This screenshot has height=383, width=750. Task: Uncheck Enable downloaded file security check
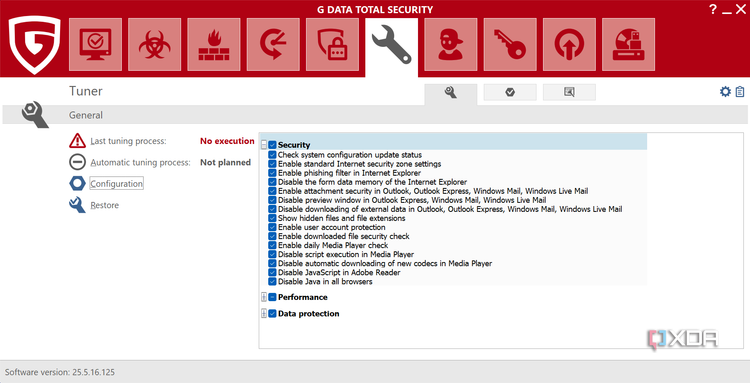click(x=272, y=236)
